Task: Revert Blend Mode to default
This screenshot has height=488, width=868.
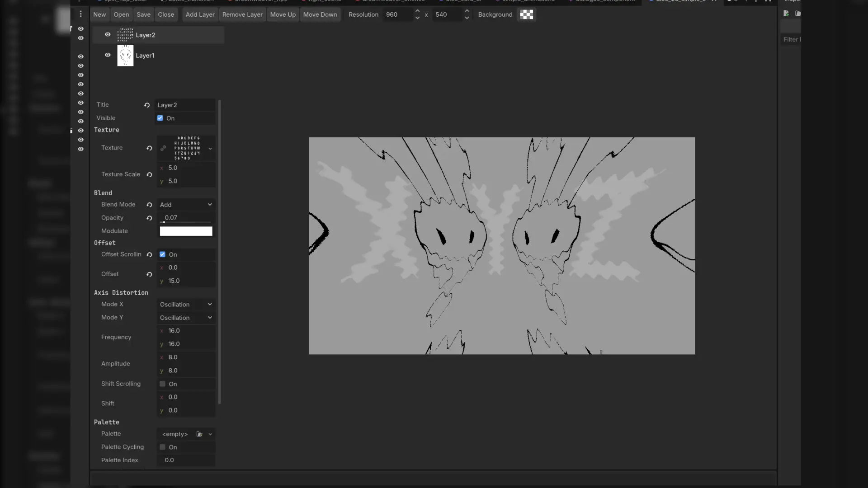Action: pyautogui.click(x=149, y=205)
